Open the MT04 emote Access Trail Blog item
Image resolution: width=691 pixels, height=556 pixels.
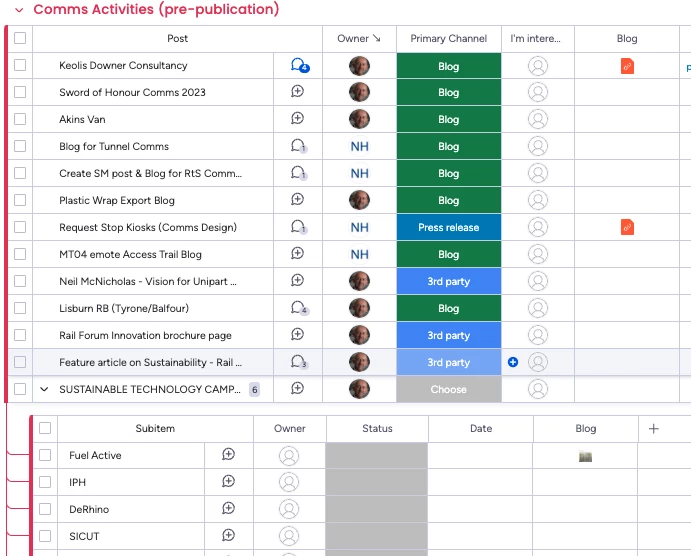[x=130, y=254]
